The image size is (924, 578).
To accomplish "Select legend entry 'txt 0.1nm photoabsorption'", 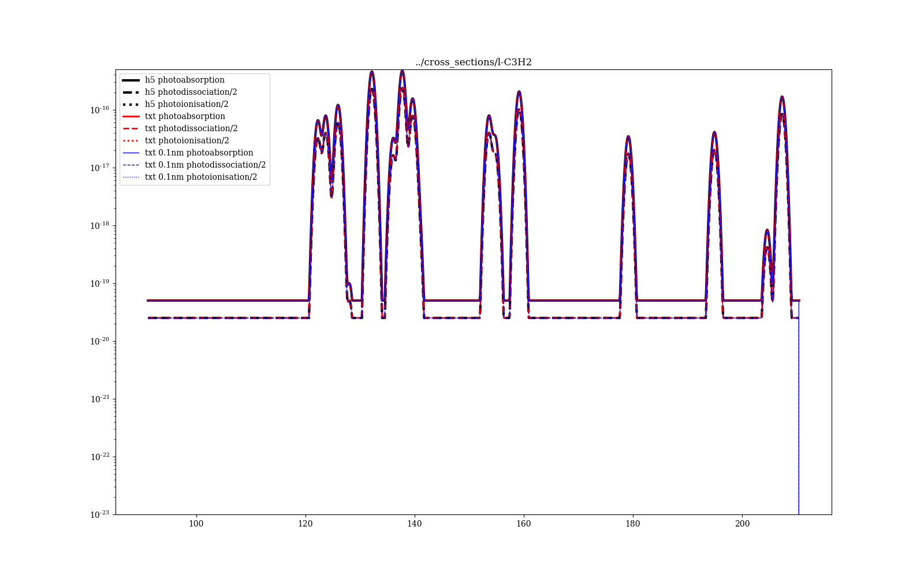I will [199, 153].
